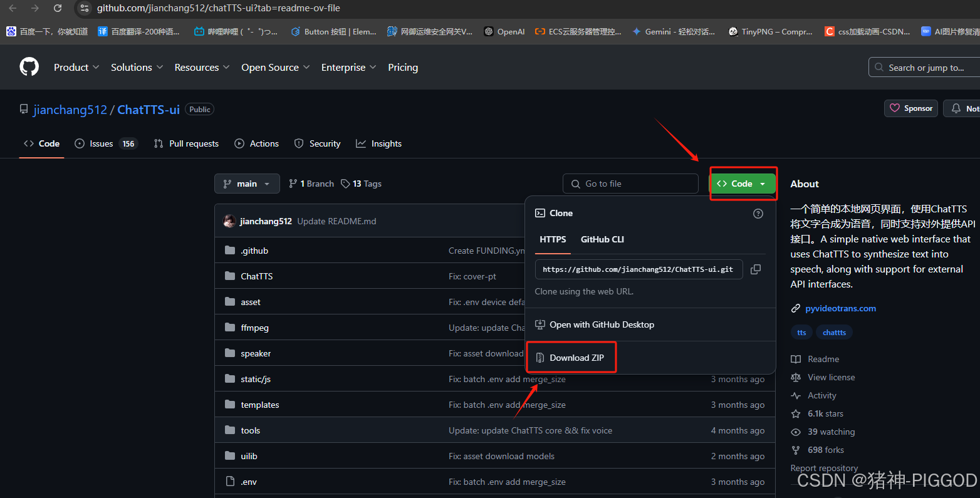The height and width of the screenshot is (498, 980).
Task: Reload the page with the refresh icon
Action: tap(58, 8)
